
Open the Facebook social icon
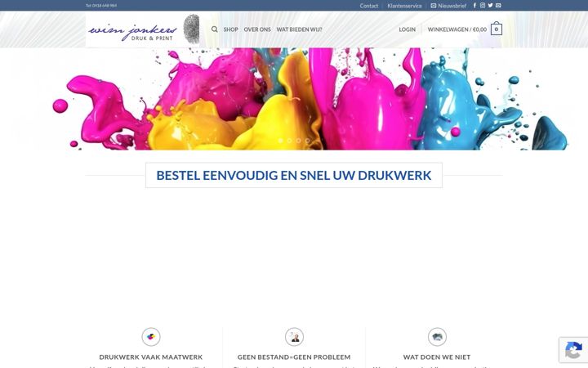point(474,6)
